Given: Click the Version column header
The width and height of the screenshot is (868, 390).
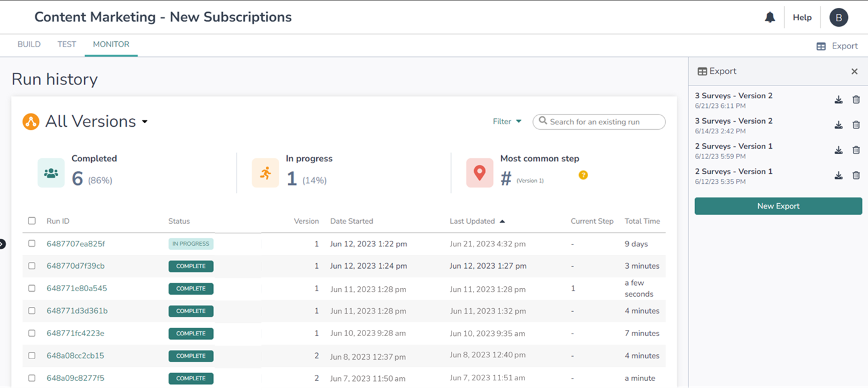Looking at the screenshot, I should tap(307, 221).
